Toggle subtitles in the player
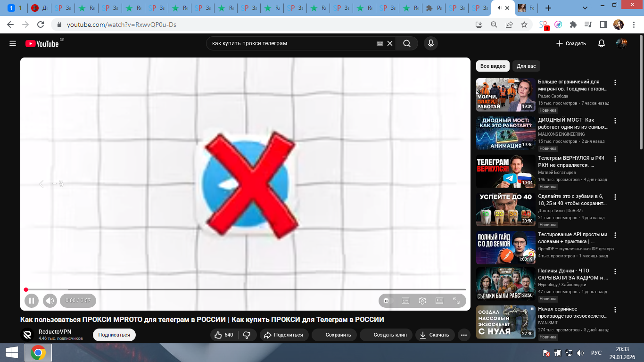 point(405,301)
